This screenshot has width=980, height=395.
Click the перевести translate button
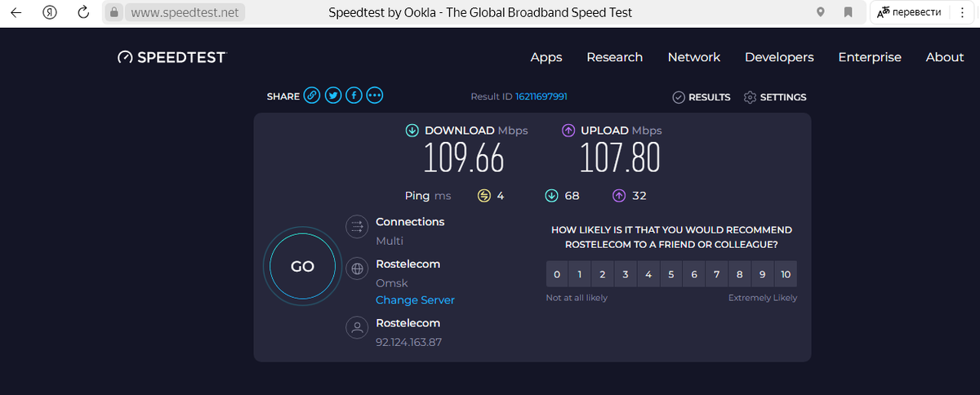click(x=909, y=12)
